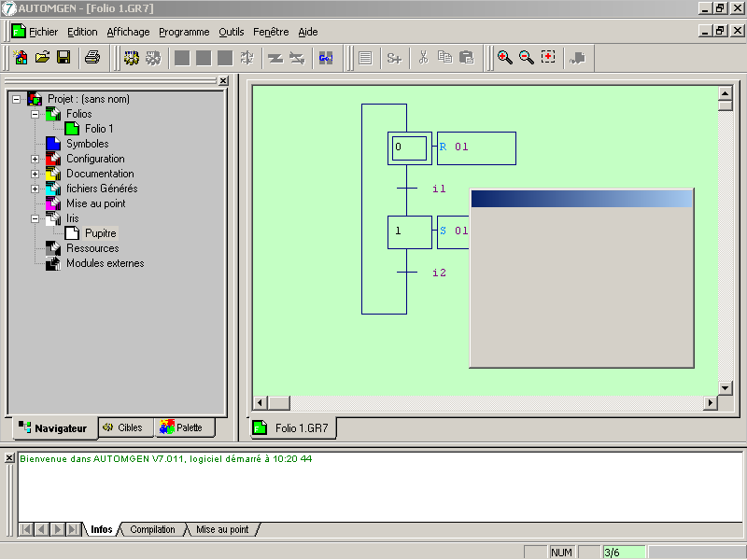Click the printer icon in the toolbar

pos(92,58)
